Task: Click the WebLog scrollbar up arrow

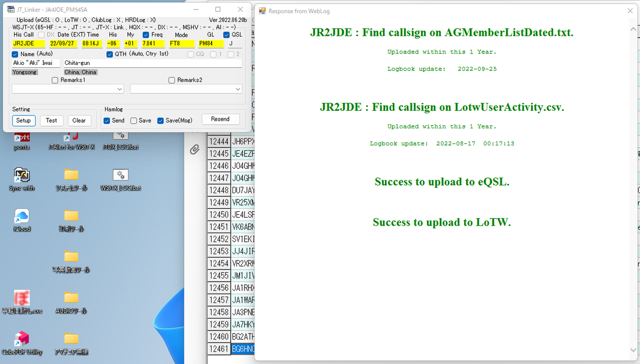Action: pyautogui.click(x=634, y=29)
